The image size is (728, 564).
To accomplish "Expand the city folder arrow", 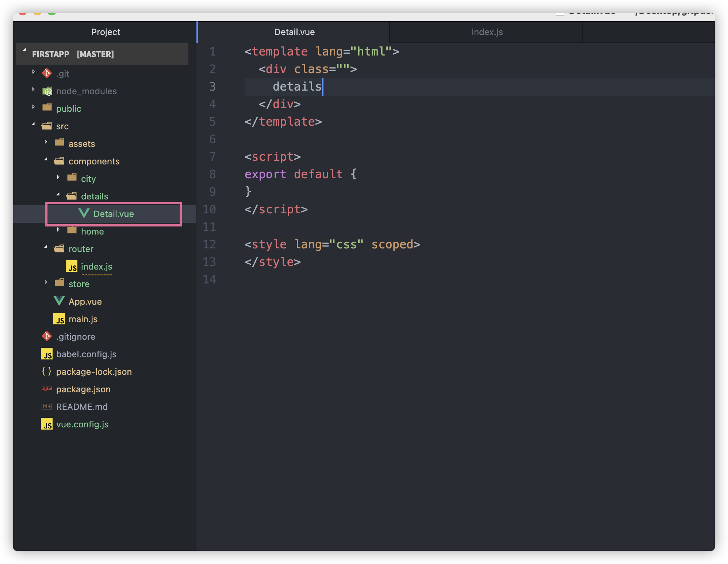I will click(58, 177).
